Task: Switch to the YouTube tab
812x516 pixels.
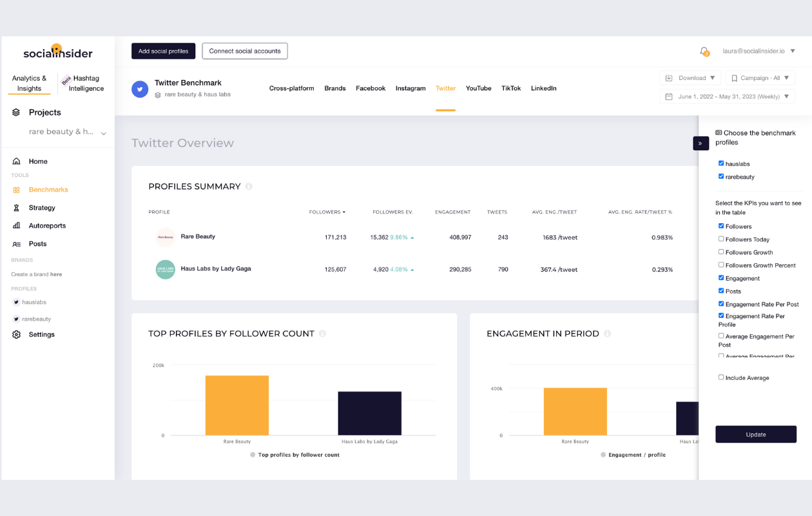Action: 479,88
